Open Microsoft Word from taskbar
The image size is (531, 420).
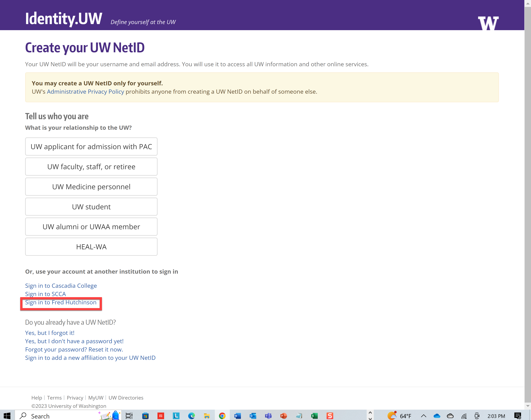[237, 416]
